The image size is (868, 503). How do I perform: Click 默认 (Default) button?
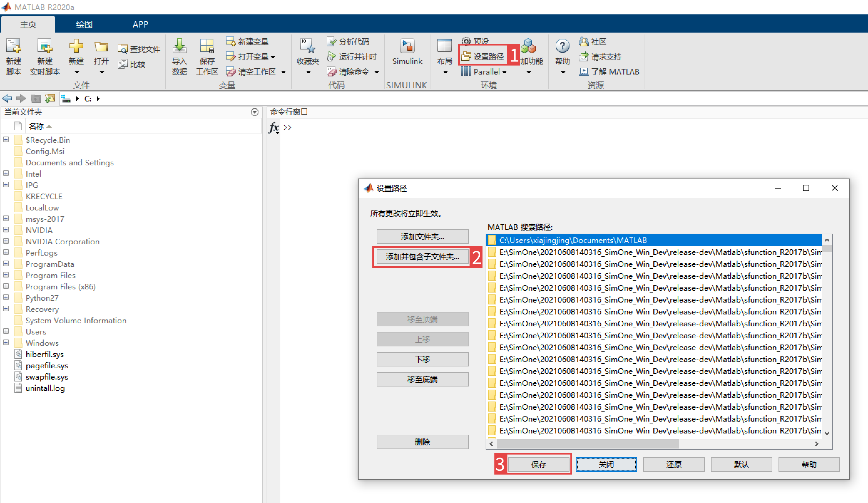click(x=741, y=464)
